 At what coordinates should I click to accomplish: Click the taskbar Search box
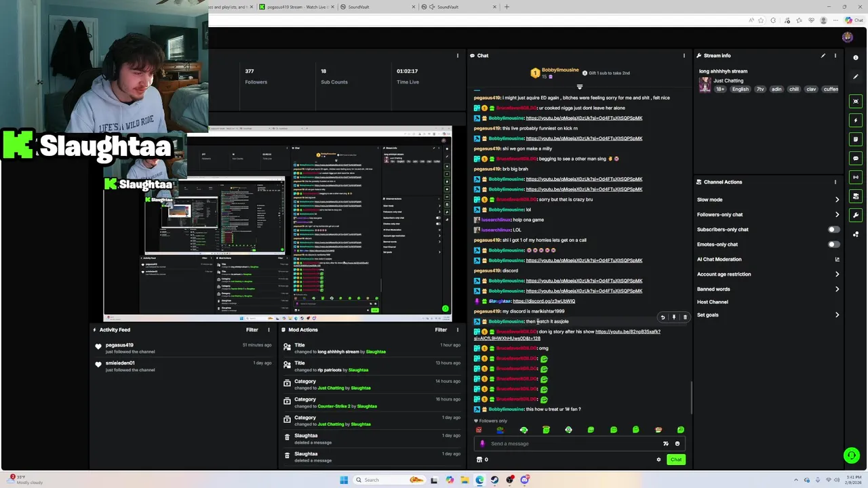coord(390,480)
